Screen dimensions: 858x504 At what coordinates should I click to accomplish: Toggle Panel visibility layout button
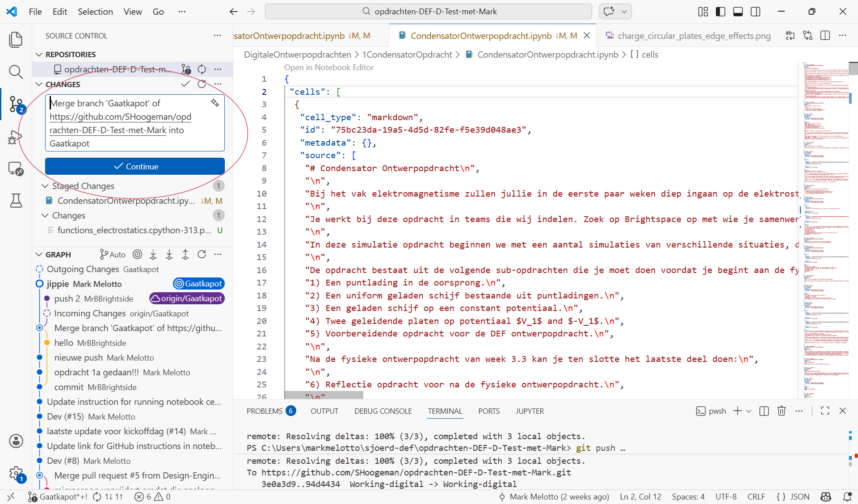pyautogui.click(x=738, y=12)
